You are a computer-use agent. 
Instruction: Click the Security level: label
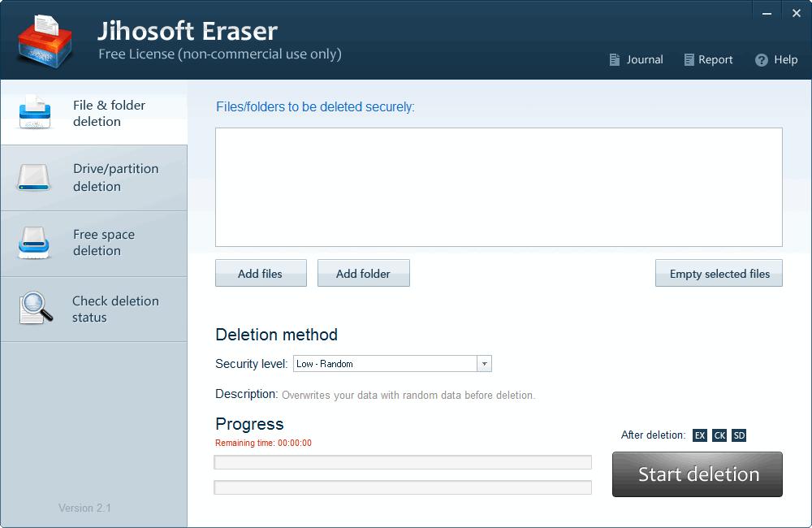click(251, 364)
